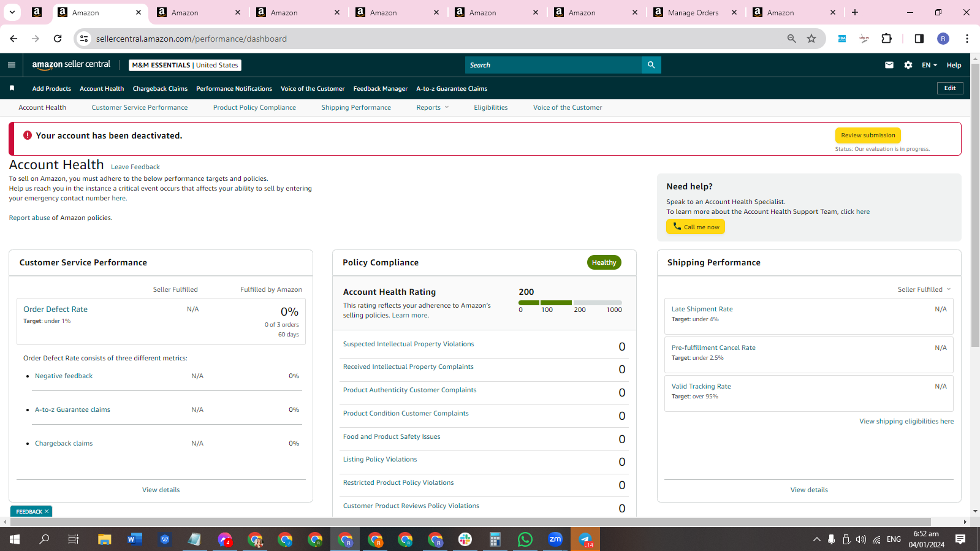980x551 pixels.
Task: Open the Chrome profile avatar
Action: click(943, 39)
